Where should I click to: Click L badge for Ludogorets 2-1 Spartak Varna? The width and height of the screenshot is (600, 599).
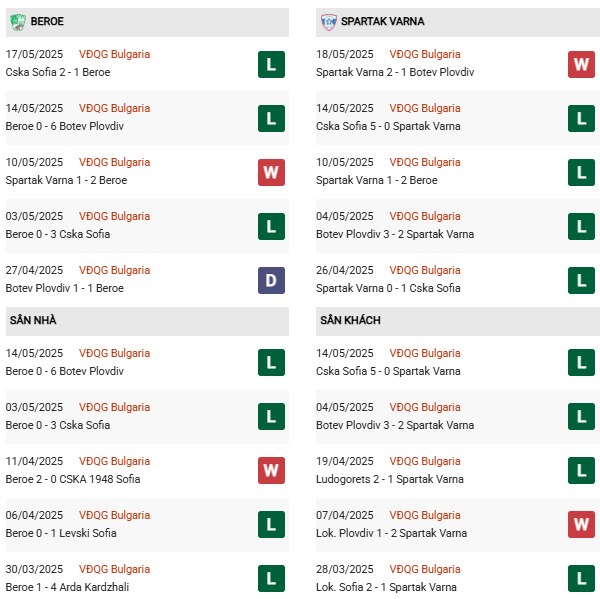click(581, 470)
